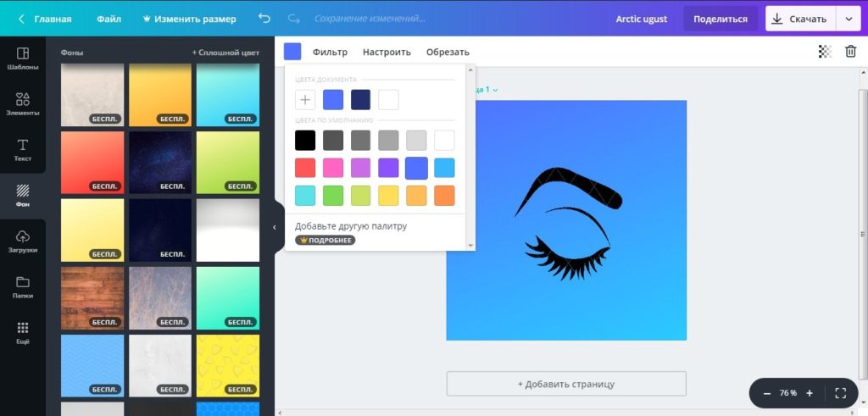Open the Файл menu
Image resolution: width=868 pixels, height=416 pixels.
108,19
